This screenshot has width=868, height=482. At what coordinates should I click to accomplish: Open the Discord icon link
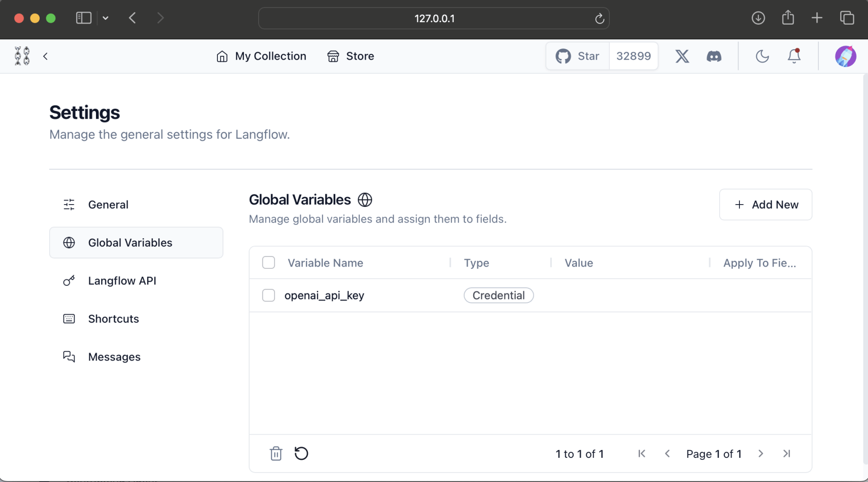(714, 56)
